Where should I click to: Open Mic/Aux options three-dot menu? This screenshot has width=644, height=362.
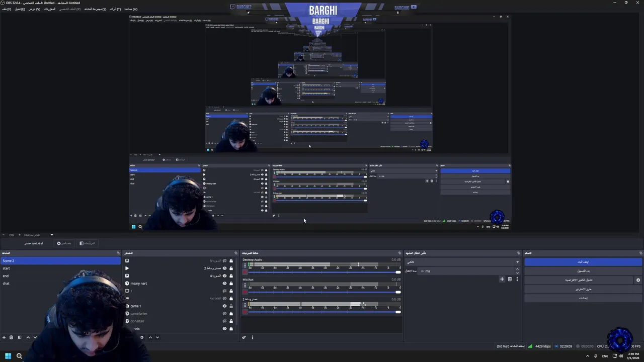[x=245, y=286]
